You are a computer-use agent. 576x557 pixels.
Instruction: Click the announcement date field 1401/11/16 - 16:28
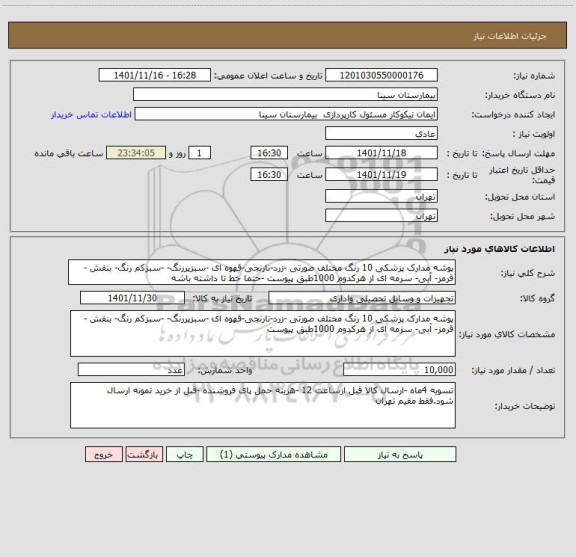pyautogui.click(x=155, y=75)
